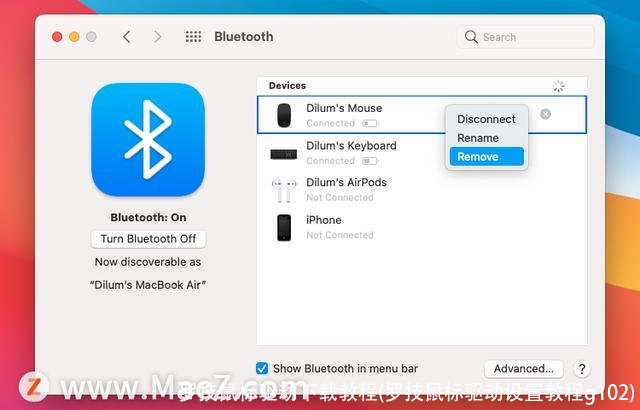Go forward using the right chevron arrow
640x410 pixels.
157,37
